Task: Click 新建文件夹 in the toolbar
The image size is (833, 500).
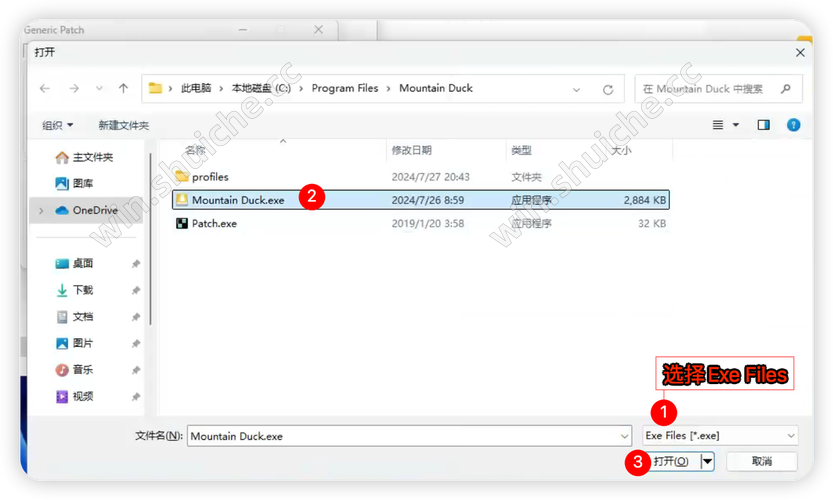Action: [123, 125]
